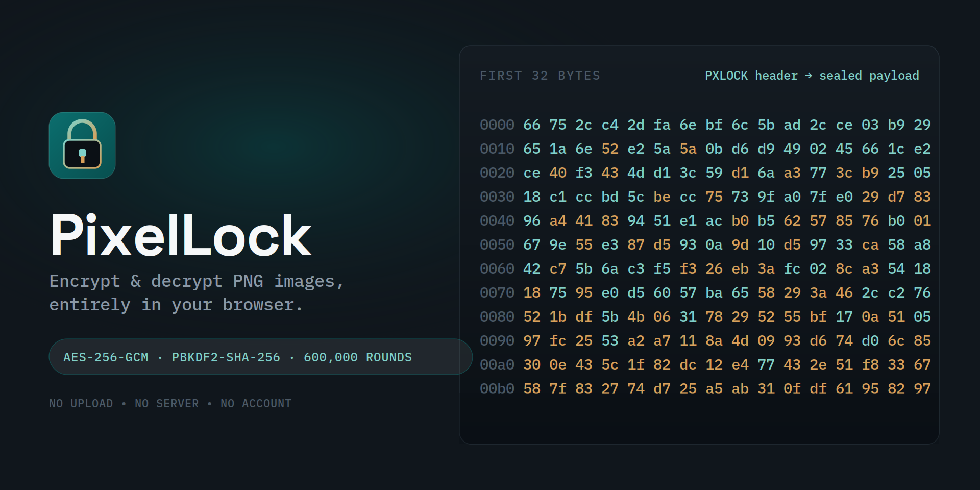Click byte 'f8' in row 00a0
Image resolution: width=980 pixels, height=490 pixels.
click(x=870, y=365)
